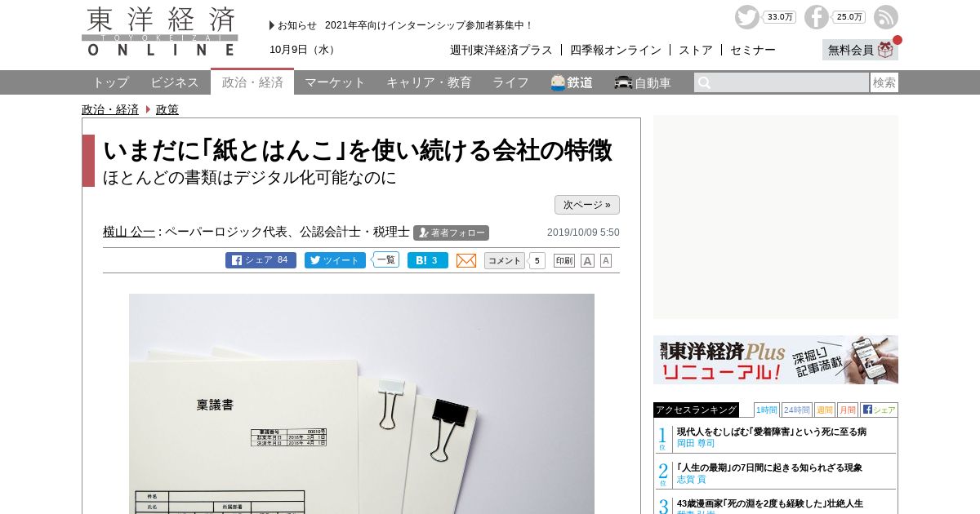Click the article photo of 稟議書 documents
Screen dimensions: 980x514
[362, 404]
